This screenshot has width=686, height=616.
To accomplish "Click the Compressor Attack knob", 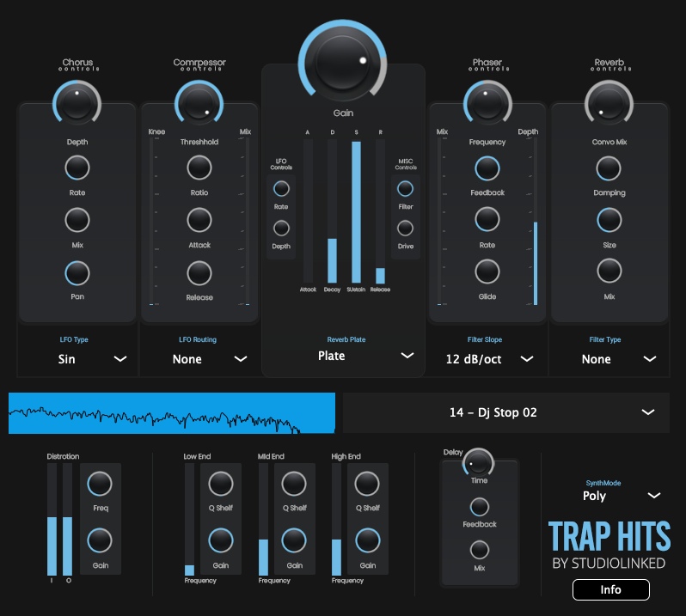I will coord(199,221).
